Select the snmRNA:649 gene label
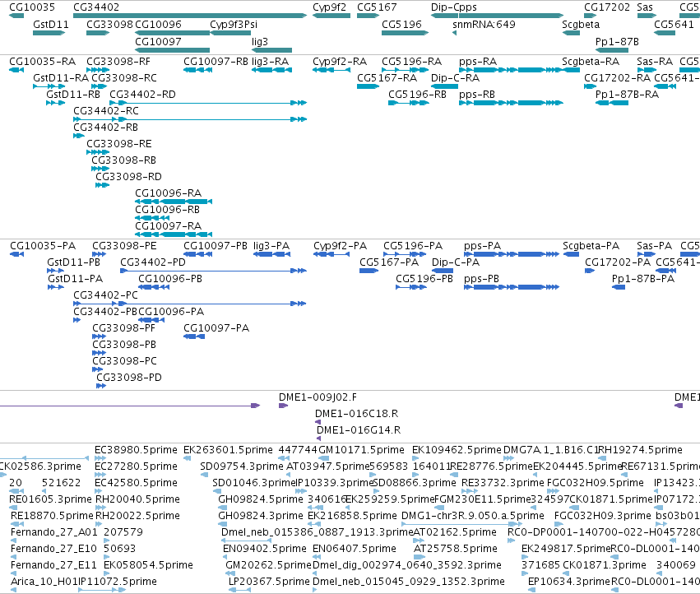The image size is (700, 594). pos(484,24)
